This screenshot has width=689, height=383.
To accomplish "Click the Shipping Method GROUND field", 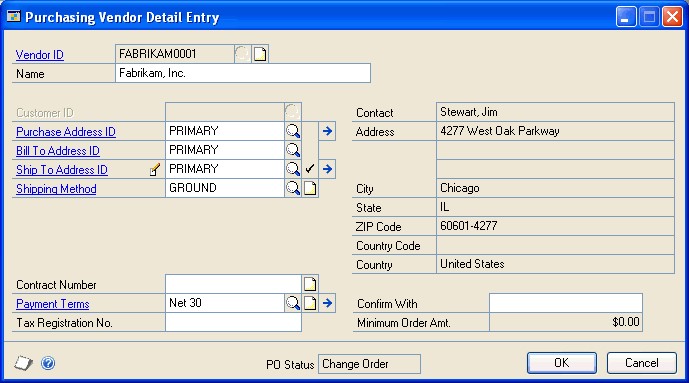I will click(225, 188).
